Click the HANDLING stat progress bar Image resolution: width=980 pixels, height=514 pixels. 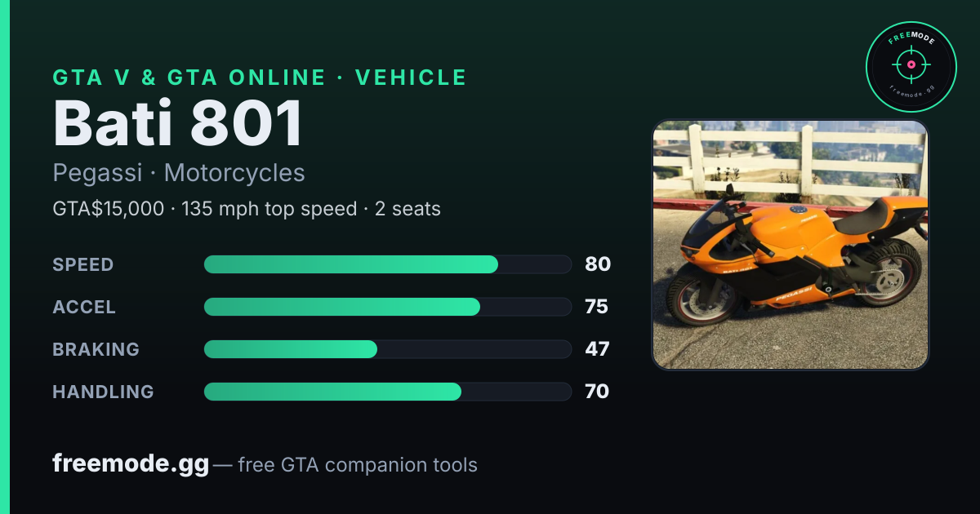point(387,392)
